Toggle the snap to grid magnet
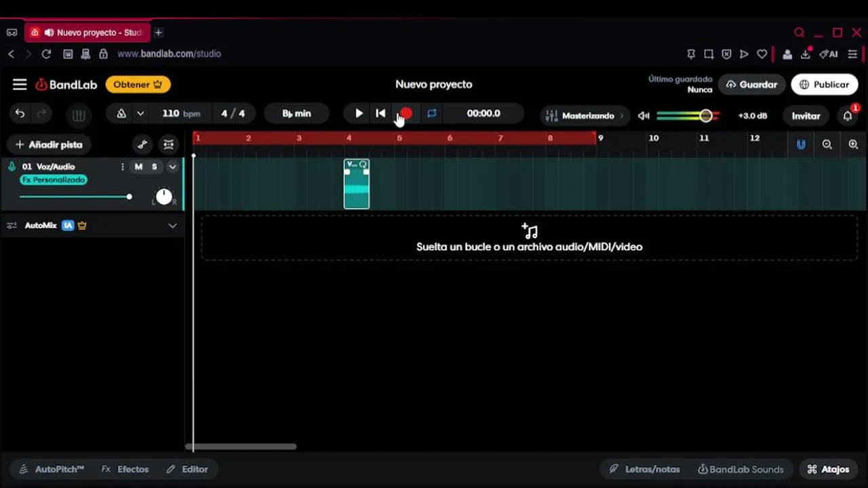This screenshot has width=868, height=488. coord(801,144)
